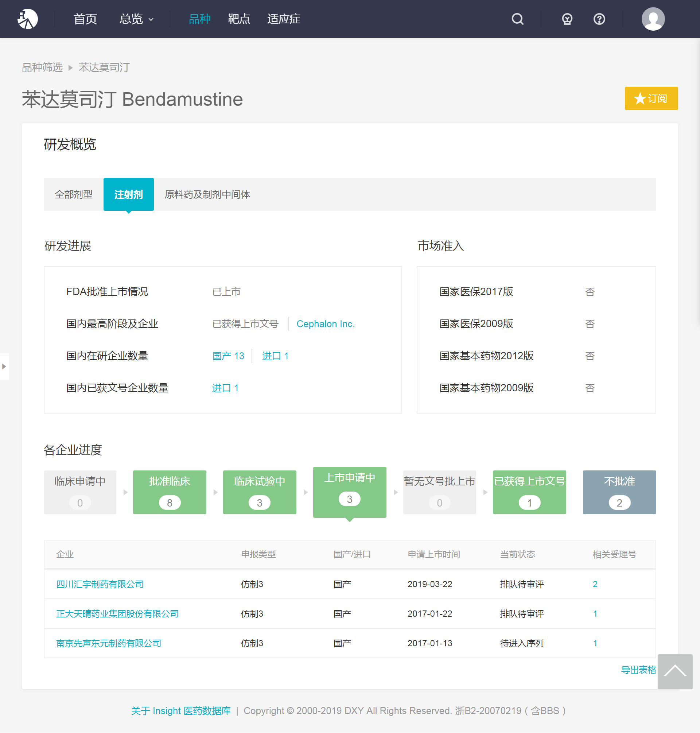Open the help question mark icon
This screenshot has width=700, height=733.
tap(599, 19)
